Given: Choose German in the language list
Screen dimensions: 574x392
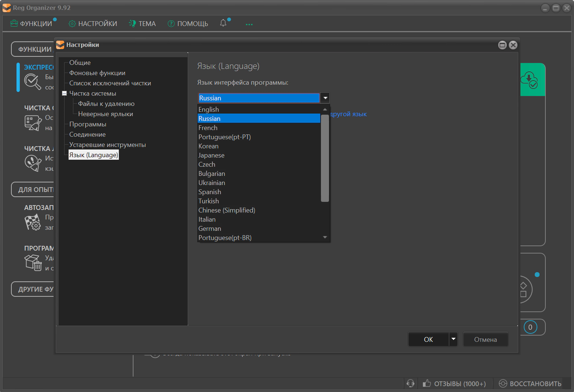Looking at the screenshot, I should (x=210, y=229).
